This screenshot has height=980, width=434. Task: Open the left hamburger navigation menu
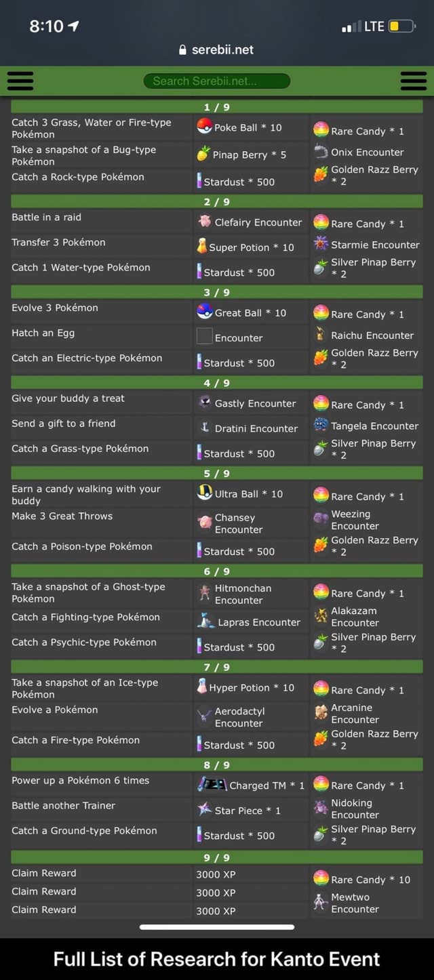coord(20,80)
